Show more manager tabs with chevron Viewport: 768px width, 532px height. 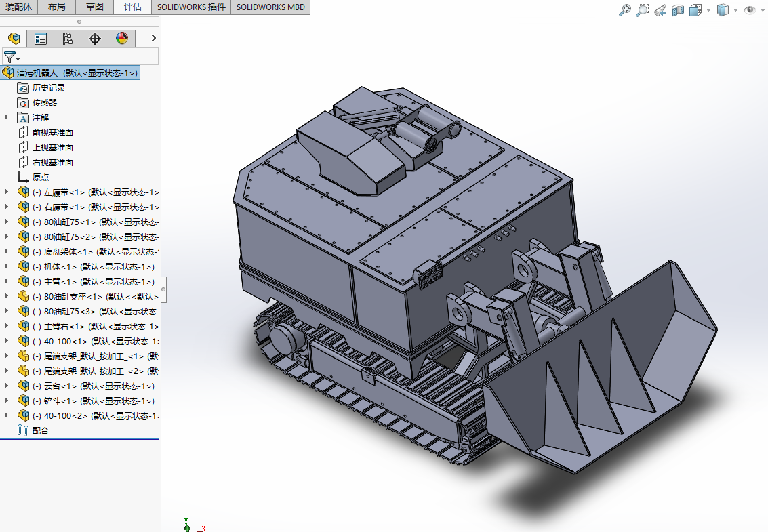153,38
